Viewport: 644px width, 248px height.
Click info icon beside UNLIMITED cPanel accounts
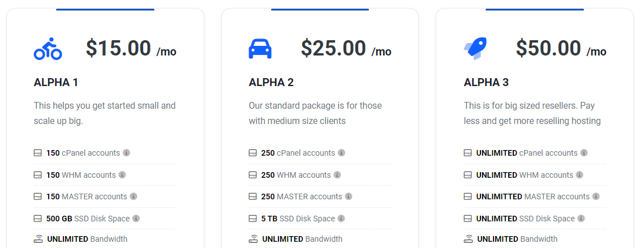point(584,153)
